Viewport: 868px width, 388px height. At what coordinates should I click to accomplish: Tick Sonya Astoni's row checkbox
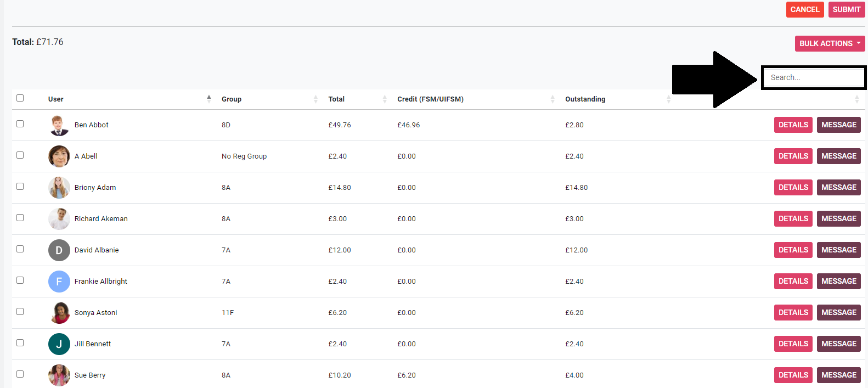point(20,312)
